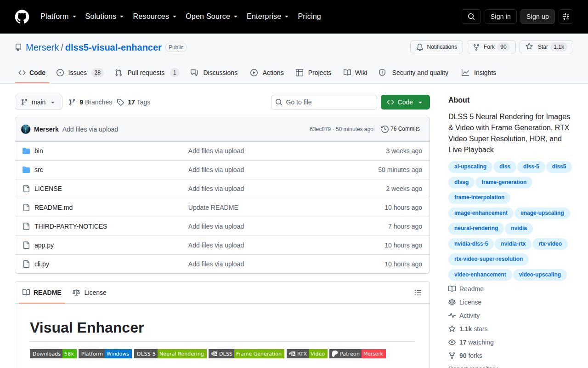Viewport: 588px width, 368px height.
Task: Open dlss5-visual-enhancer repository link
Action: coord(113,47)
